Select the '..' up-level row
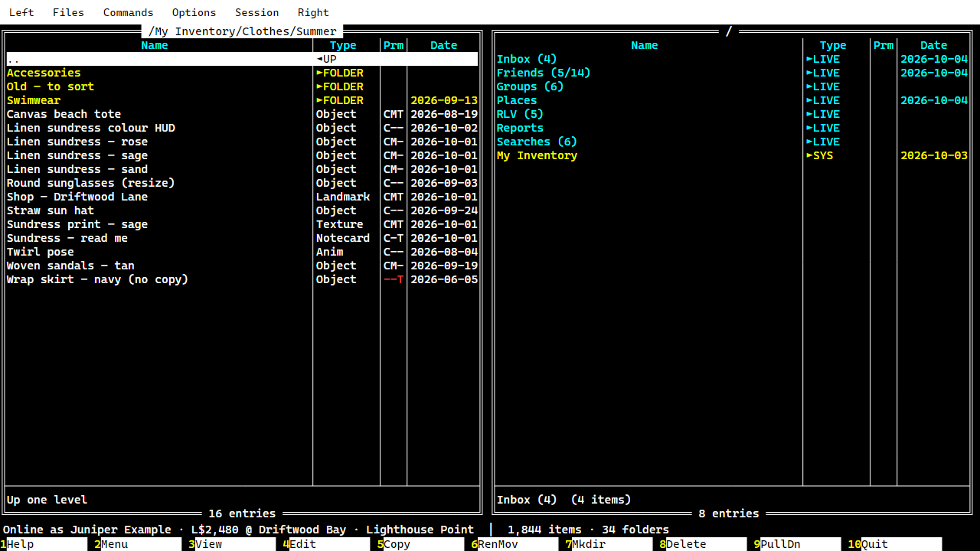This screenshot has height=551, width=980. tap(242, 59)
